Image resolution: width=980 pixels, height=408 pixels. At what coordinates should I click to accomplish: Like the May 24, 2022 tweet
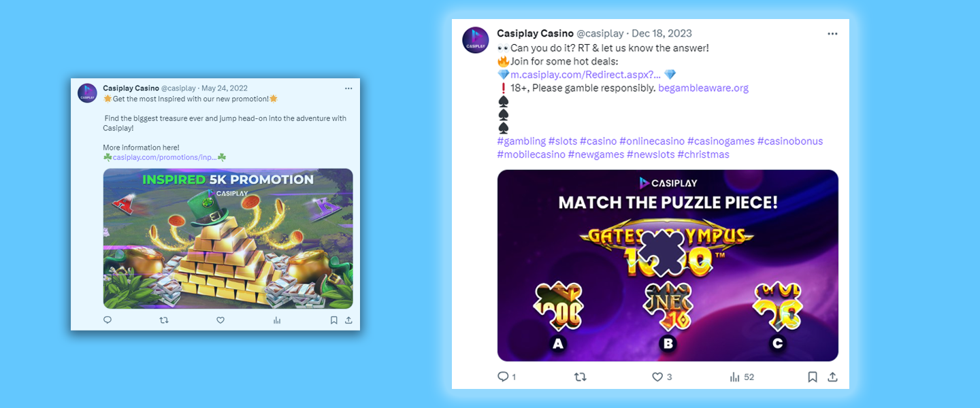(220, 320)
